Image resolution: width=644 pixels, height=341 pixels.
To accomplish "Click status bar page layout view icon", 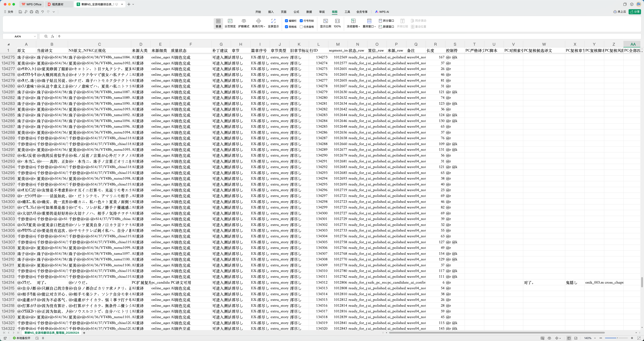I will [576, 338].
